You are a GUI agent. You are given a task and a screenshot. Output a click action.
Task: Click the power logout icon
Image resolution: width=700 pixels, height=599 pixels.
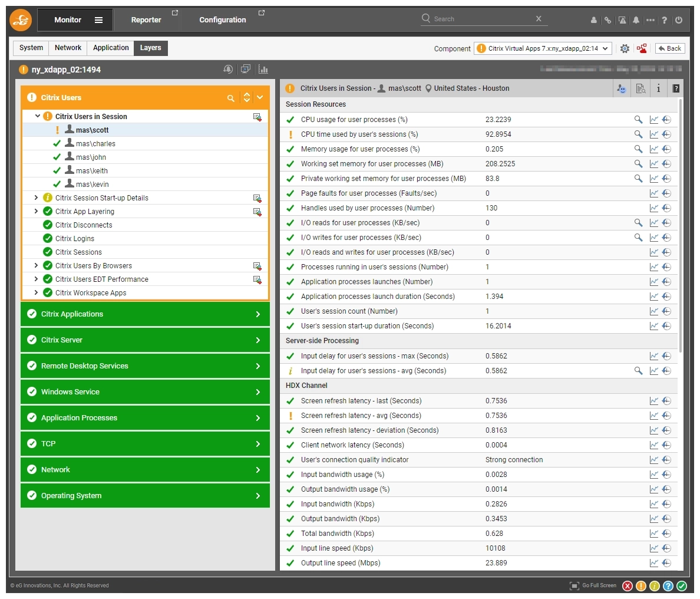[x=679, y=20]
